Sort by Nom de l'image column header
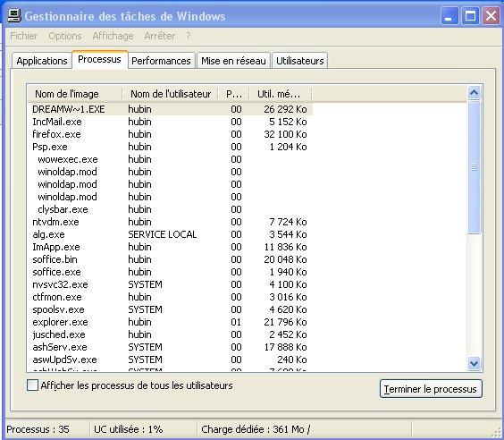 (x=74, y=94)
